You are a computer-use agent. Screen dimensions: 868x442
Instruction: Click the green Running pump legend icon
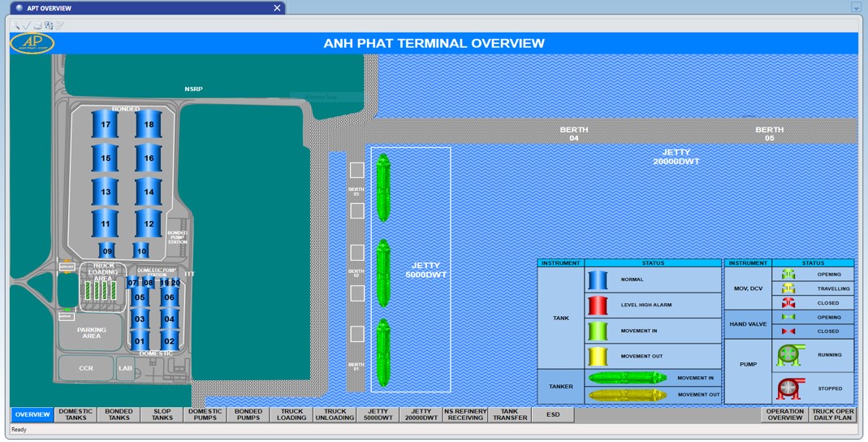(x=790, y=355)
